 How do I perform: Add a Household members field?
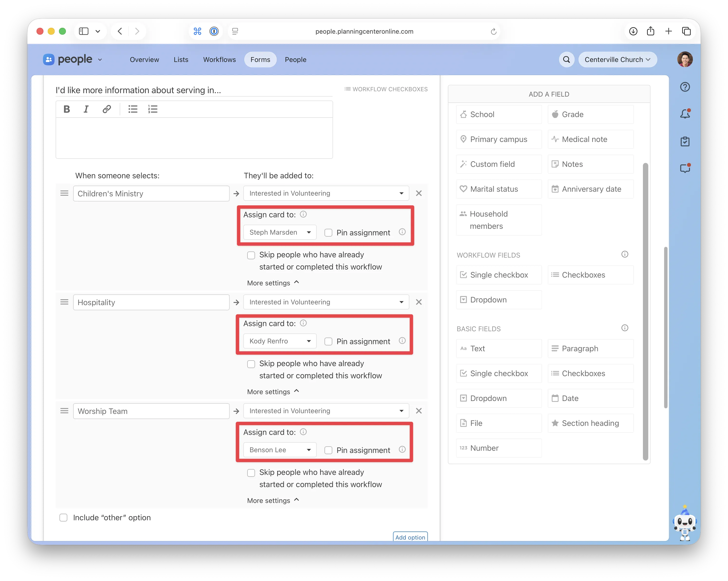[499, 220]
